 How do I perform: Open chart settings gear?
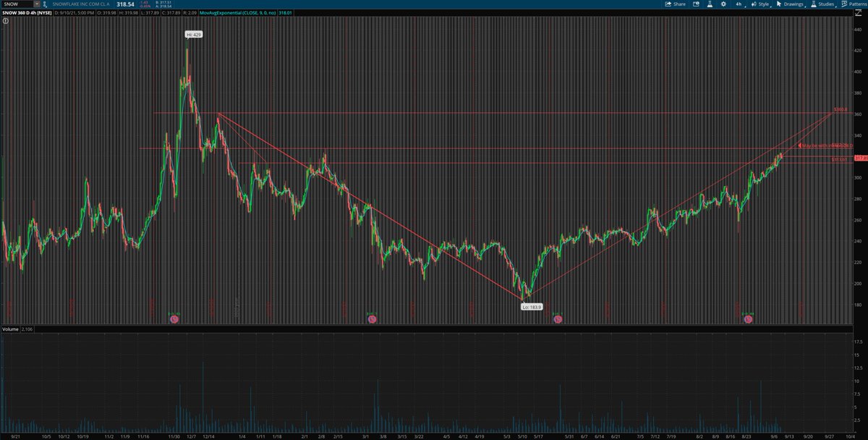tap(724, 4)
